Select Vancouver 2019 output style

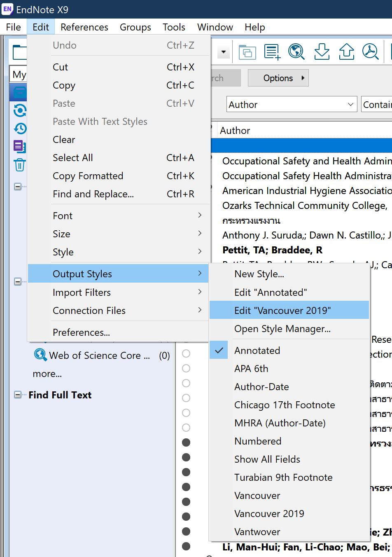pos(289,514)
